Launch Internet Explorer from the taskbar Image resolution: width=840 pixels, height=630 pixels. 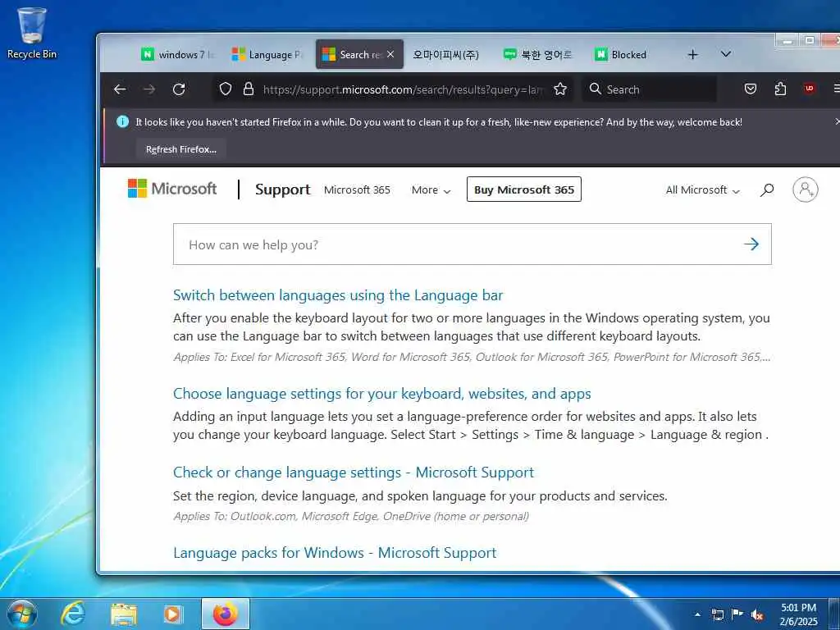pyautogui.click(x=72, y=614)
